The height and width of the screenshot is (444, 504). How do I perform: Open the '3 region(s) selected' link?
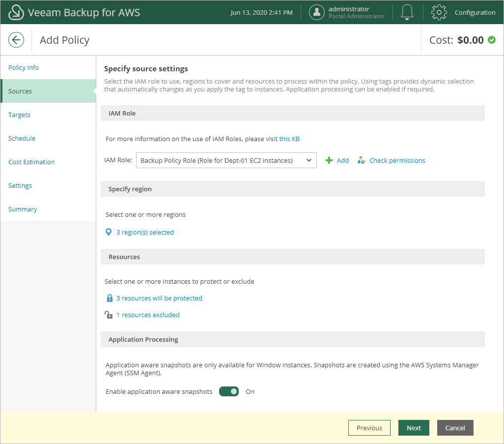coord(145,232)
